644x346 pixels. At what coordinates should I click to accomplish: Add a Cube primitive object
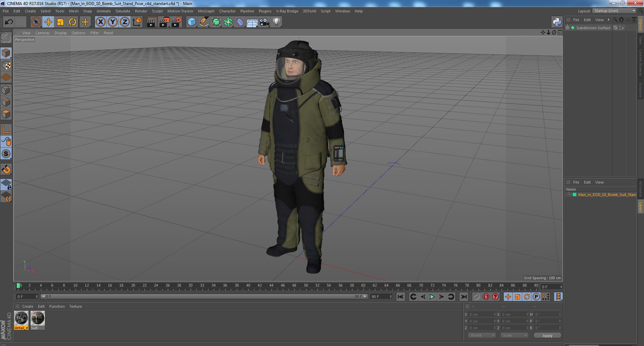(192, 22)
